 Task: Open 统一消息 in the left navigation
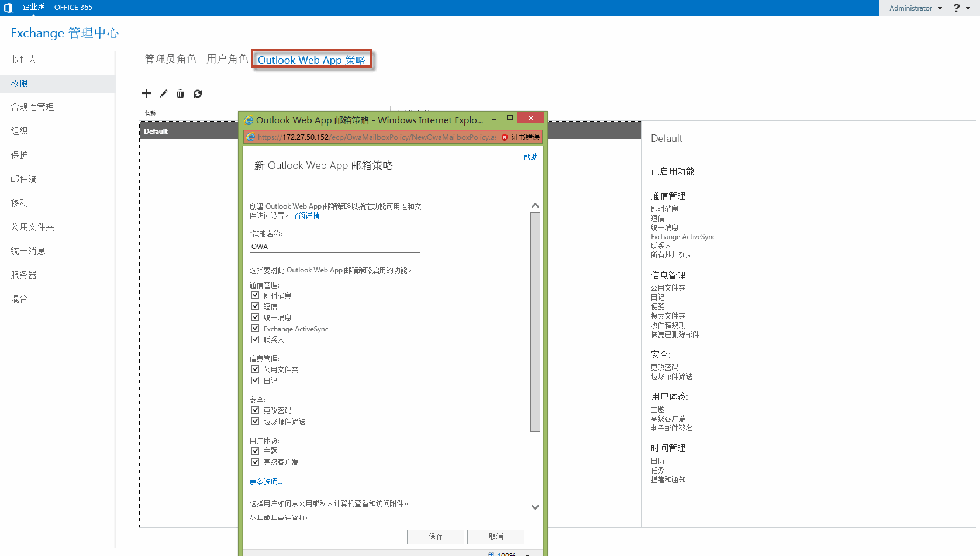click(x=28, y=251)
